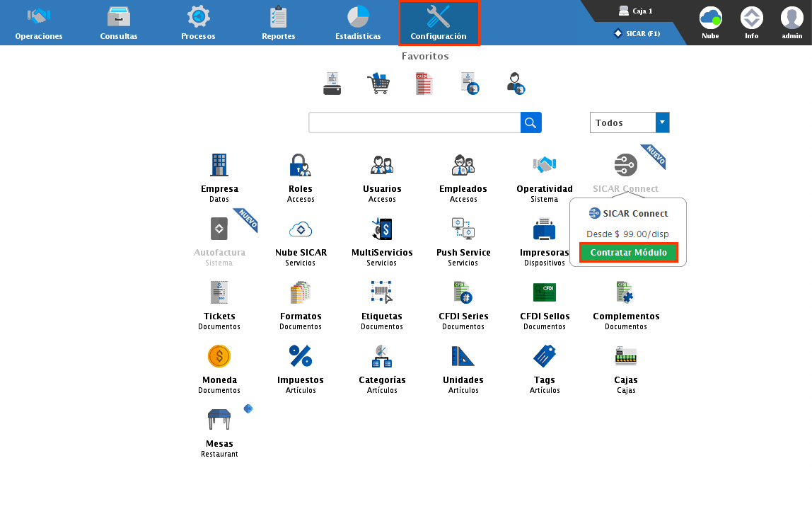Open the Impuestos percent icon
This screenshot has height=514, width=812.
click(301, 357)
